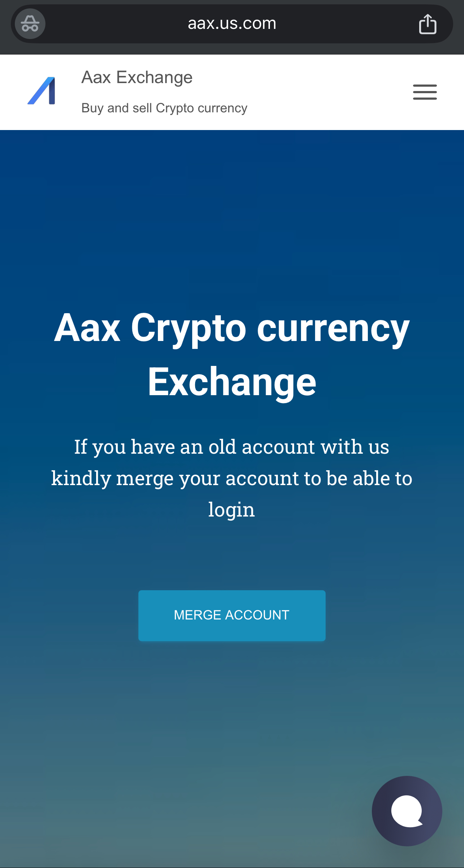Image resolution: width=464 pixels, height=868 pixels.
Task: Click the Aax blue logo
Action: click(x=42, y=91)
